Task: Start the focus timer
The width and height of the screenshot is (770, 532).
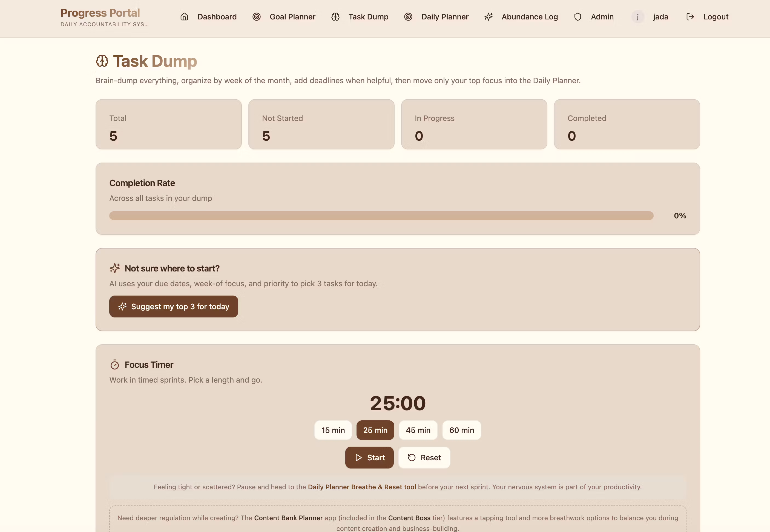Action: point(369,457)
